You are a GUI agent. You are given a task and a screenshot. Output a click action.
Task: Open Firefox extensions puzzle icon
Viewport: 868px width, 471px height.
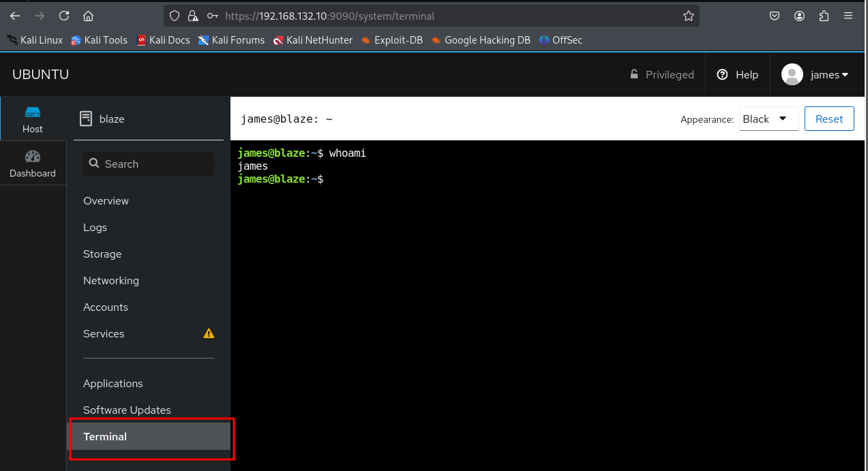(824, 16)
